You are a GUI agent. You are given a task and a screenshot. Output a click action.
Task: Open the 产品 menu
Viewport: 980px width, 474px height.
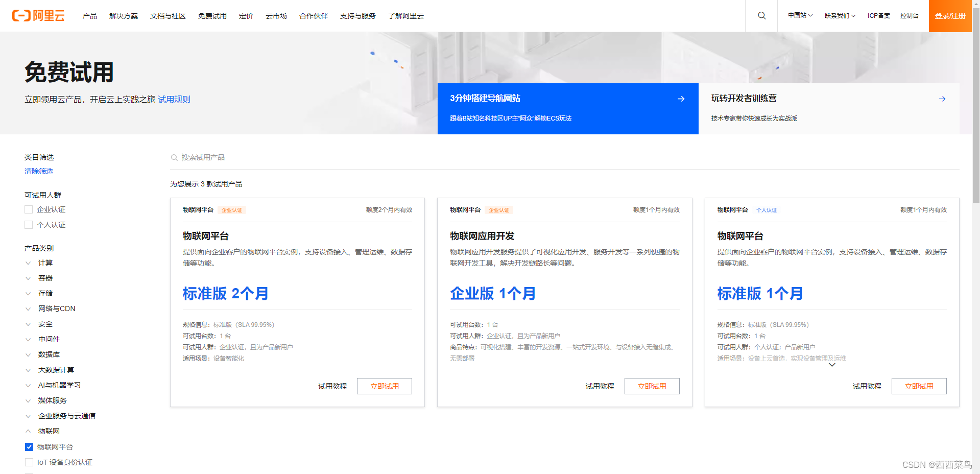point(90,16)
